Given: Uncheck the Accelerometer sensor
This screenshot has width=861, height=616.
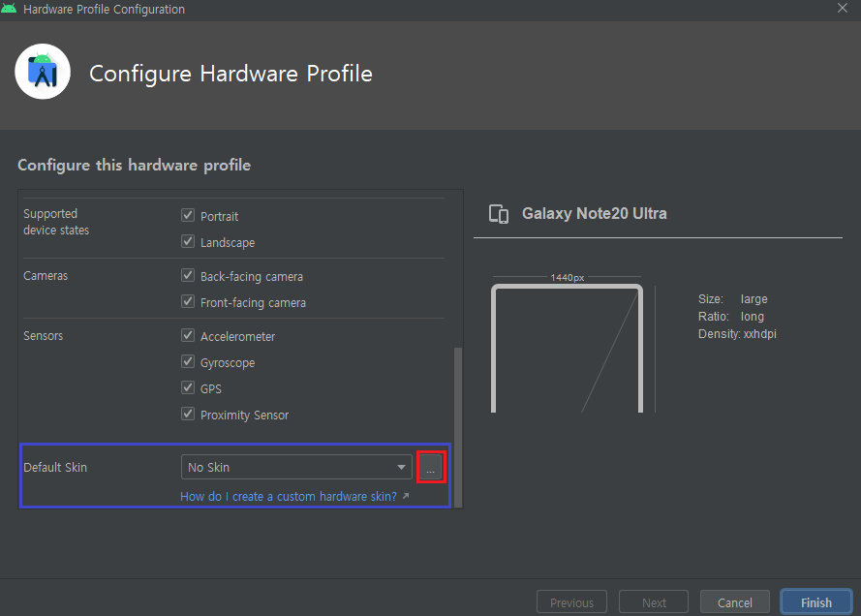Looking at the screenshot, I should (188, 335).
